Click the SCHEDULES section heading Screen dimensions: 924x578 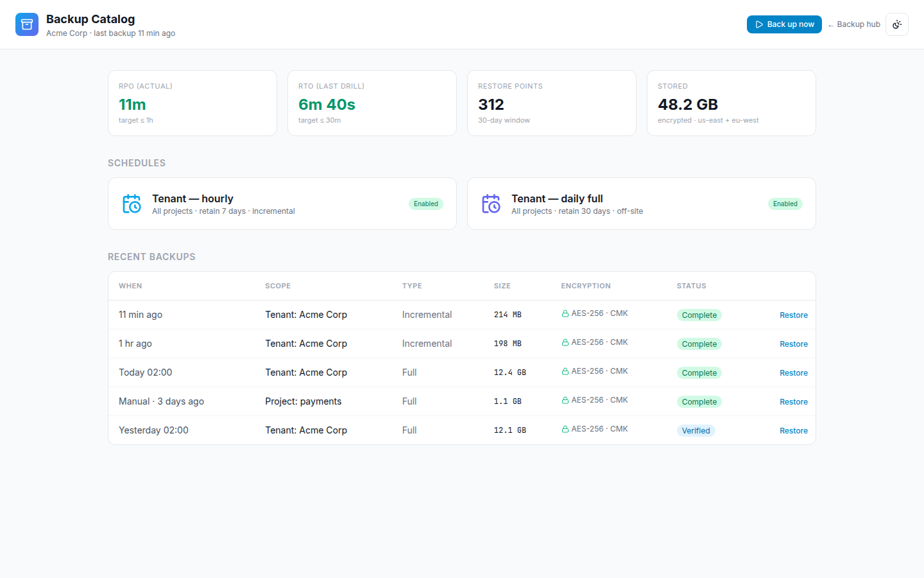137,163
